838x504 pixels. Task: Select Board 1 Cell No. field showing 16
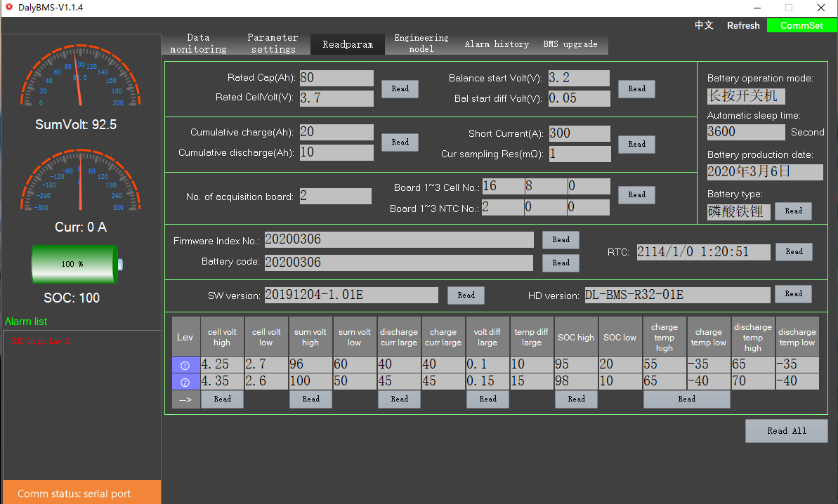pos(503,186)
